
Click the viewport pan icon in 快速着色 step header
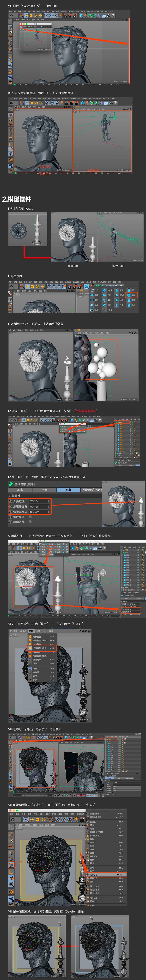pyautogui.click(x=80, y=631)
